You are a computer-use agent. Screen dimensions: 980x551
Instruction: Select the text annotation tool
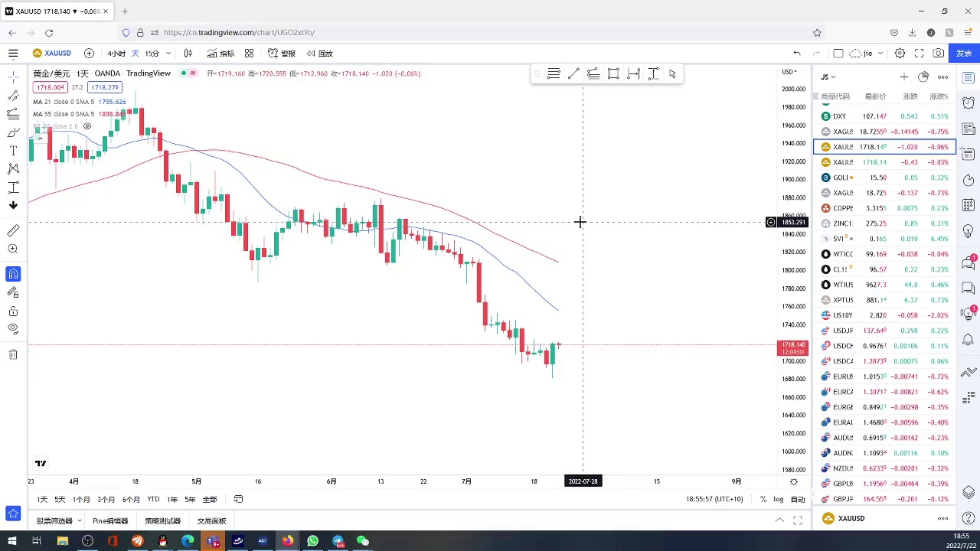[13, 151]
